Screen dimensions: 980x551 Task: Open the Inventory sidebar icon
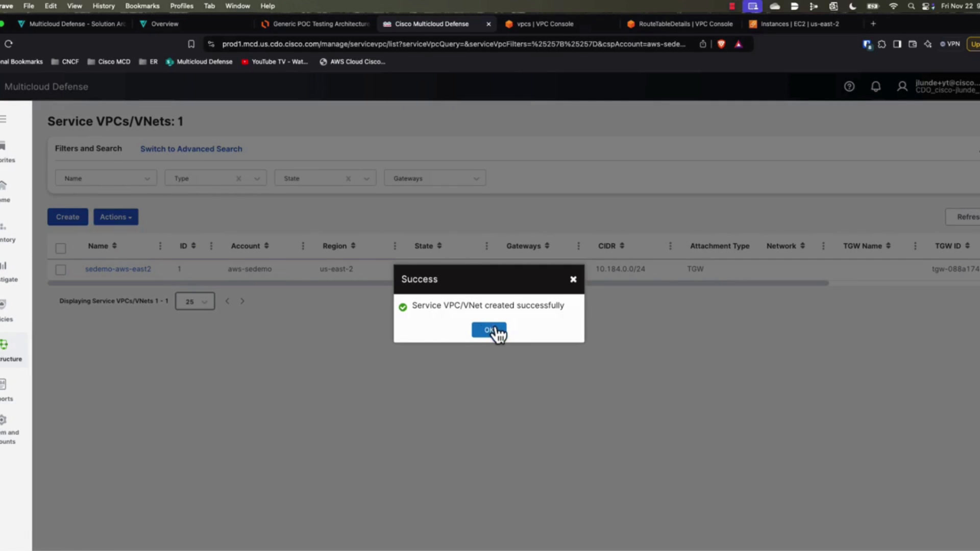point(3,226)
